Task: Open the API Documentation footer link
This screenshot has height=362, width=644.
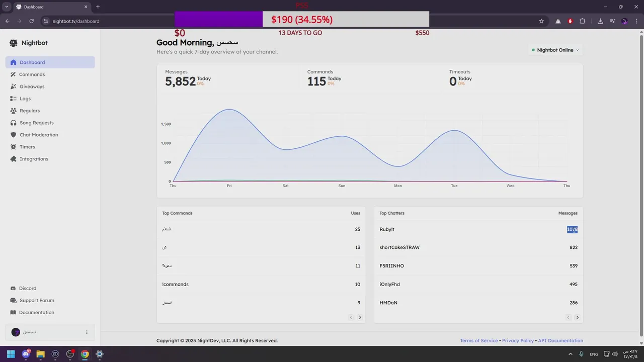Action: click(x=560, y=340)
